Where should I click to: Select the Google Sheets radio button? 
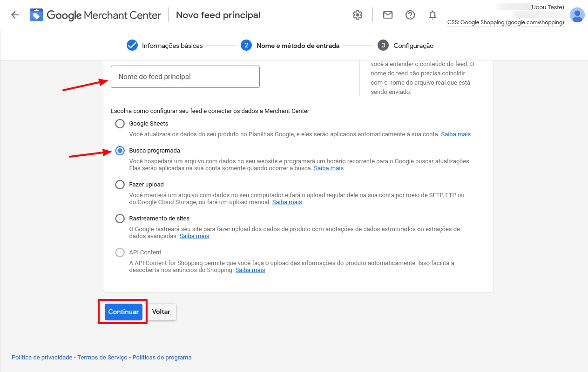(120, 124)
